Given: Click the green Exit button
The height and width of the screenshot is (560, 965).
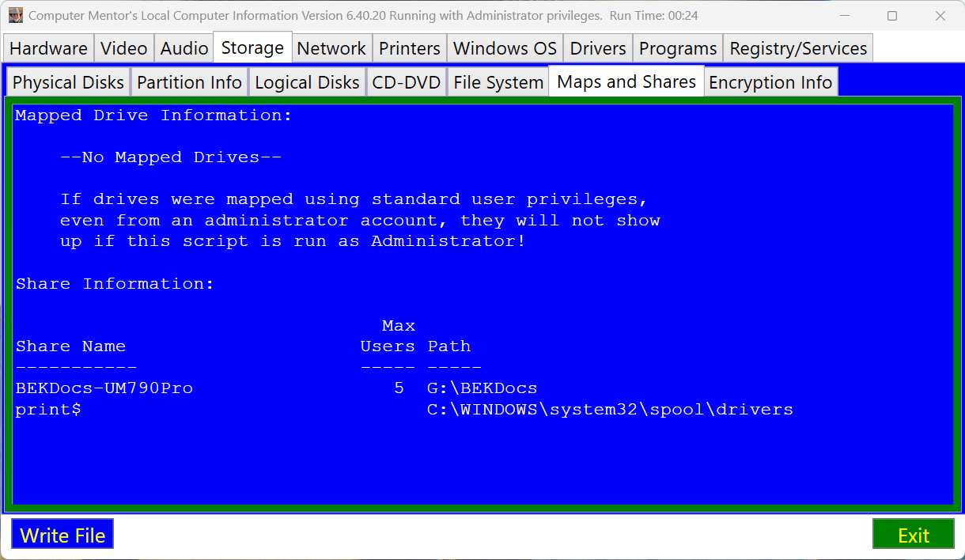Looking at the screenshot, I should (x=914, y=535).
